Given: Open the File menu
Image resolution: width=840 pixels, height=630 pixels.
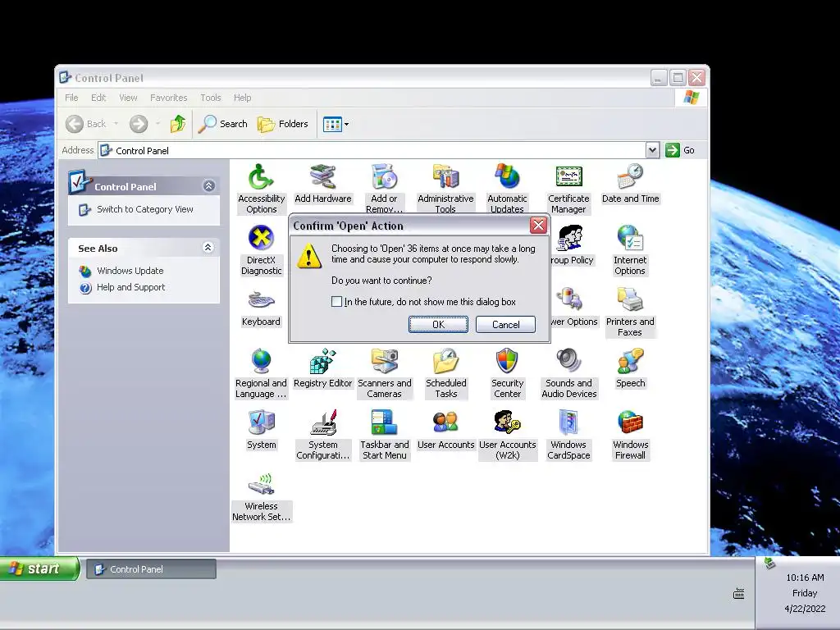Looking at the screenshot, I should coord(71,98).
